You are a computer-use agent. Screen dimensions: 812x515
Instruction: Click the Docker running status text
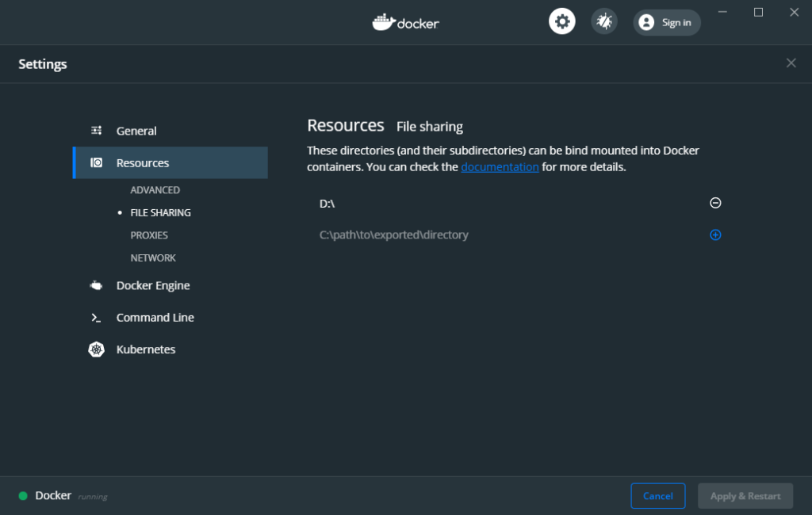coord(93,497)
